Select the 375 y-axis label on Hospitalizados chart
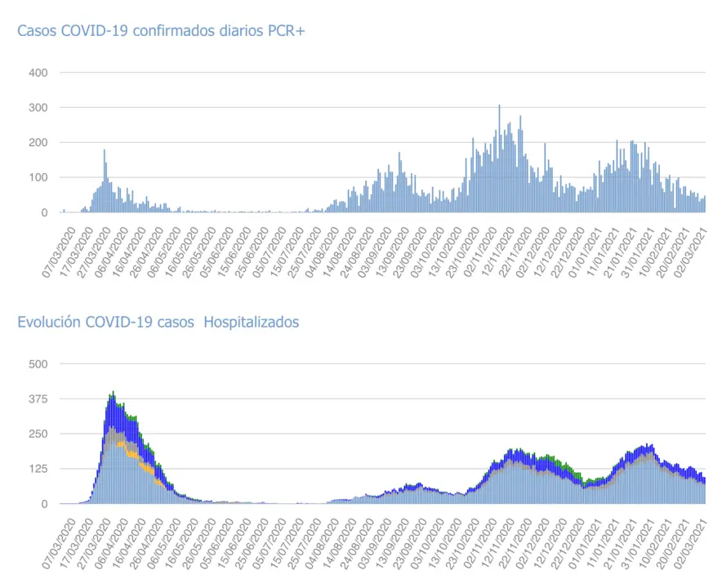The image size is (722, 588). 39,399
